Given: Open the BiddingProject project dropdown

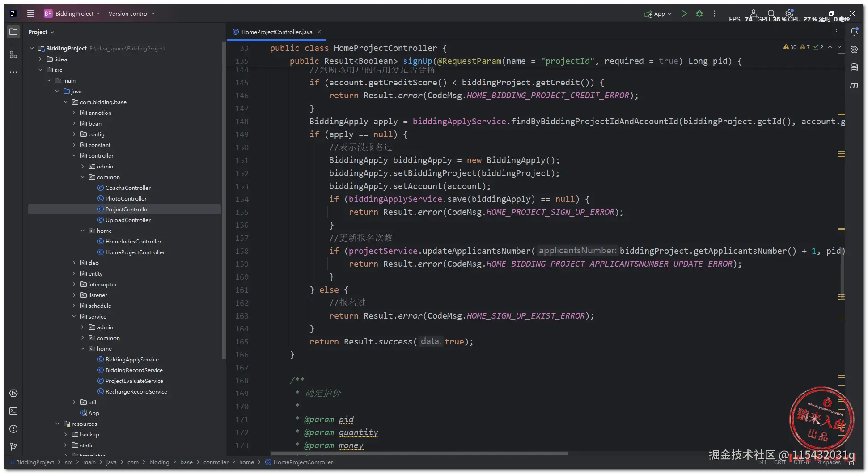Looking at the screenshot, I should (x=72, y=13).
